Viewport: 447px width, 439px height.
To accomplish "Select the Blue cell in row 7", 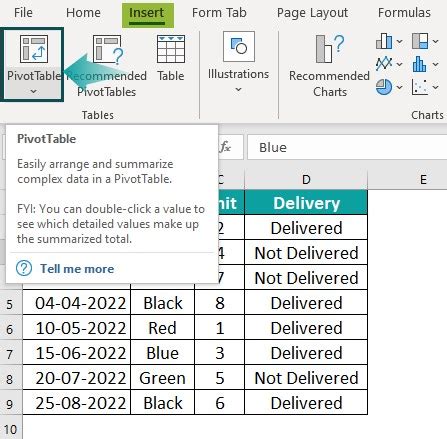I will (163, 353).
